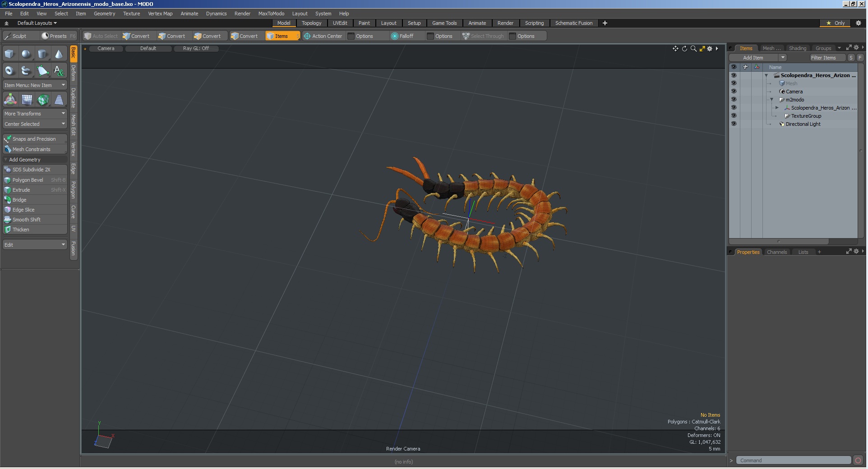The image size is (868, 469).
Task: Open More Transforms dropdown
Action: coord(35,114)
